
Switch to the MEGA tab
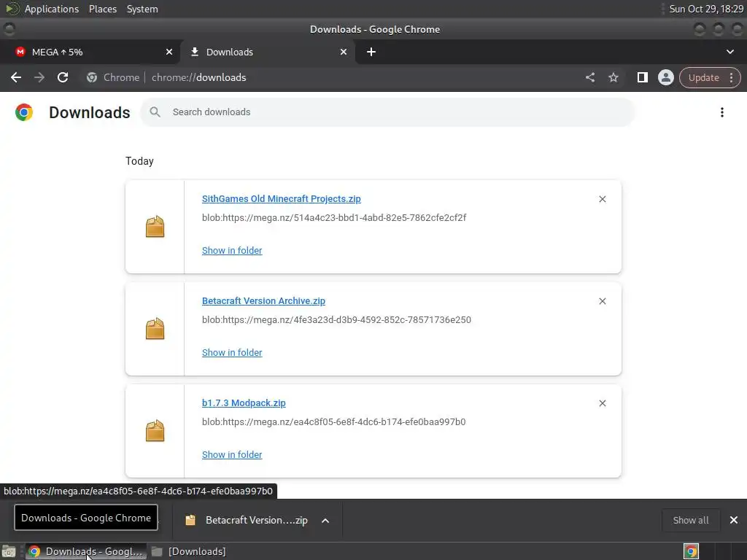90,52
